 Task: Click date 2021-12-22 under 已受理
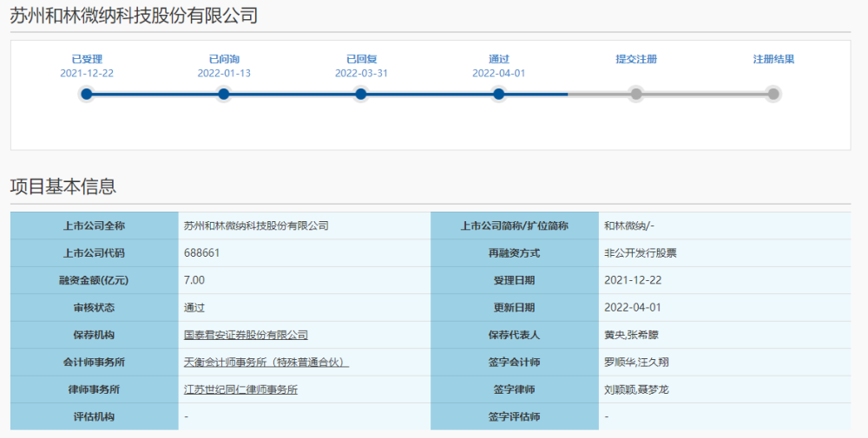87,73
